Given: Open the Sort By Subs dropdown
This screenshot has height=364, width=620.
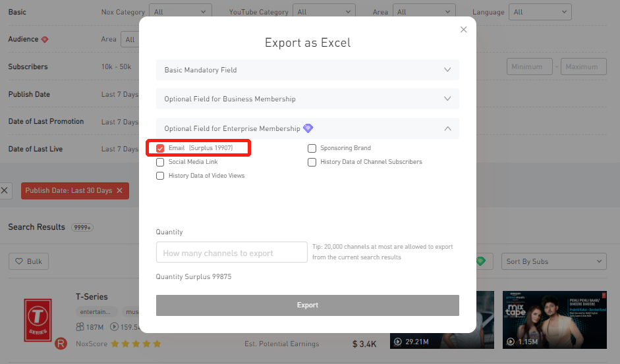Looking at the screenshot, I should point(553,261).
